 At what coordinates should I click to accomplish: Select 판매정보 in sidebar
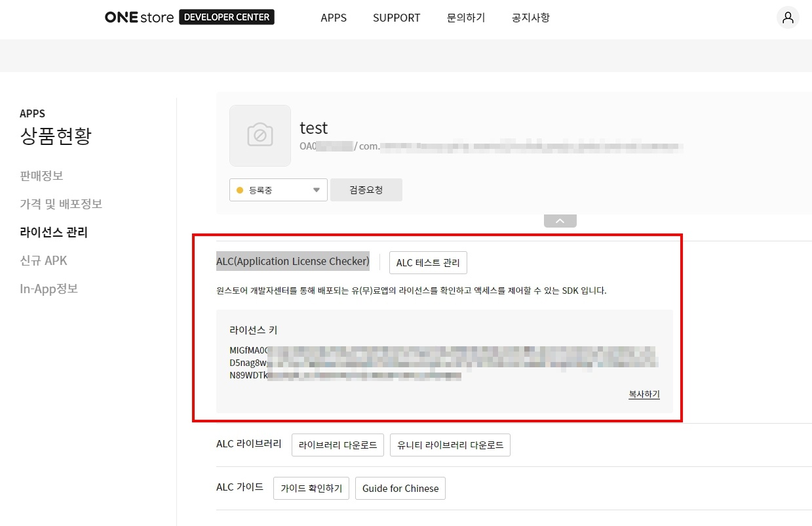[x=41, y=176]
